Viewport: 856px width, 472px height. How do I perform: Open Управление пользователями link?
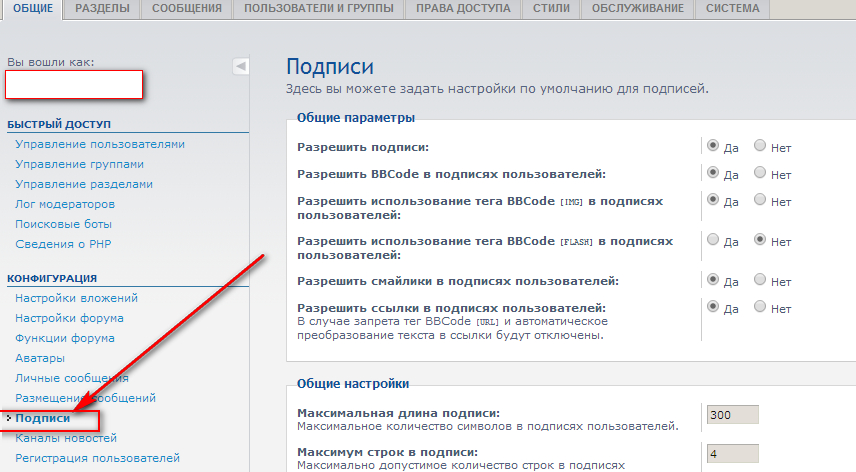click(x=100, y=144)
